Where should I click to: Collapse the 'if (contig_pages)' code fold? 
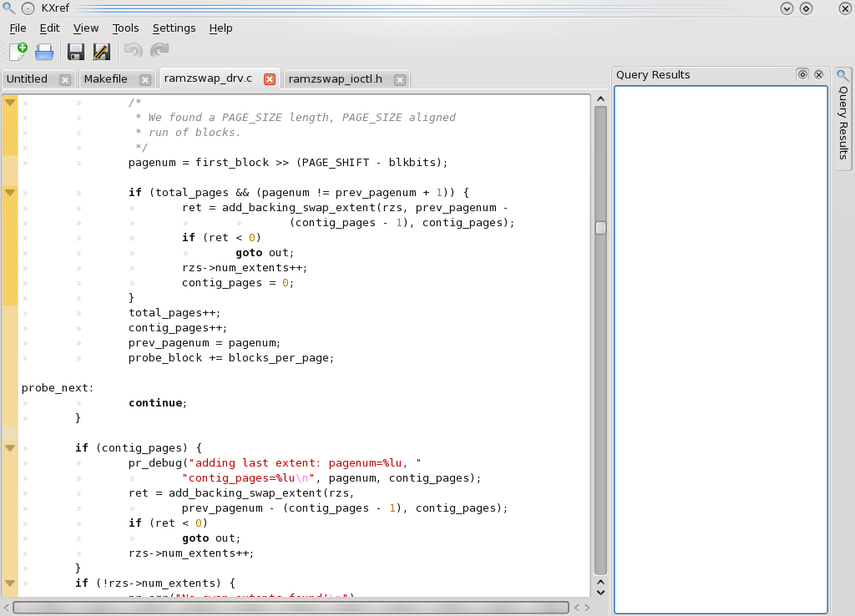point(10,448)
